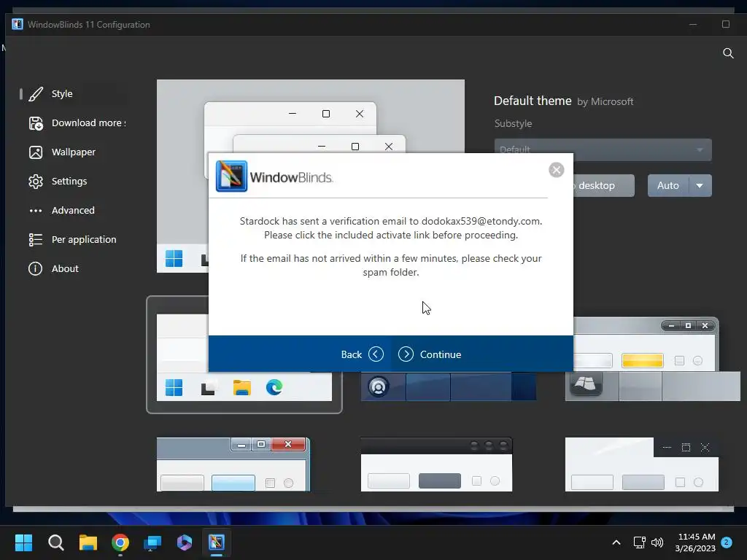This screenshot has height=560, width=747.
Task: Open Google Chrome from the taskbar
Action: click(120, 542)
